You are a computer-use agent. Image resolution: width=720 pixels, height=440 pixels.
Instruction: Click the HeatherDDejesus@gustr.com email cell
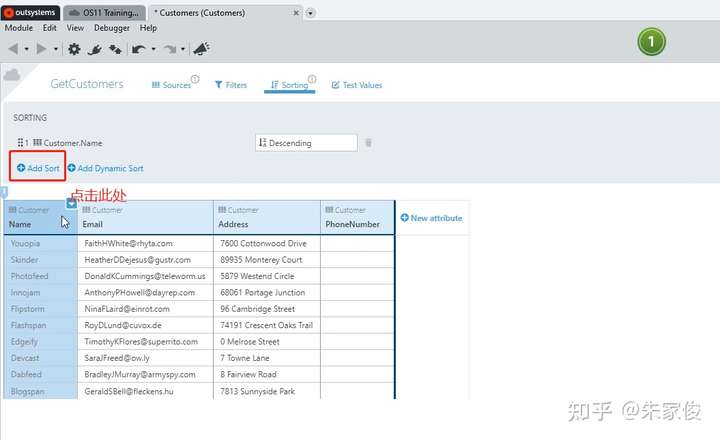click(x=146, y=260)
